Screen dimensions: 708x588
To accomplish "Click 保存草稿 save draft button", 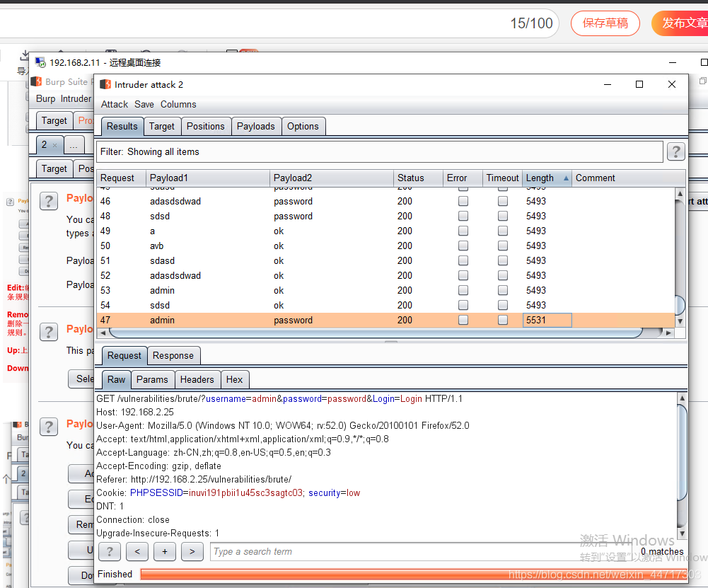I will click(605, 23).
